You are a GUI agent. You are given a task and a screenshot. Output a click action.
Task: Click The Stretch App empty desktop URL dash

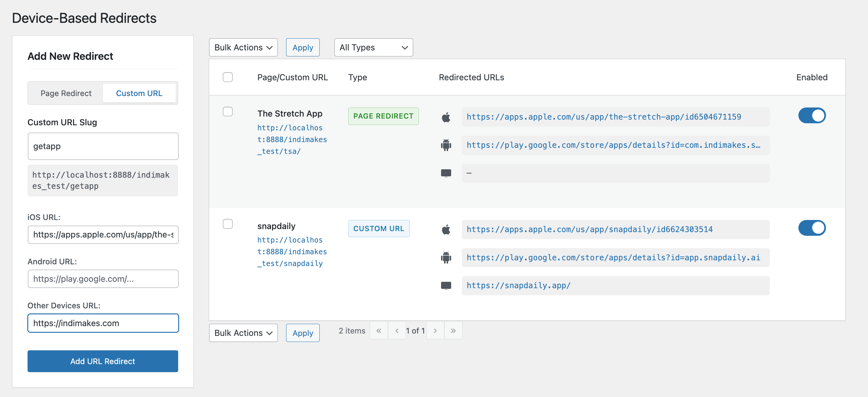coord(469,173)
